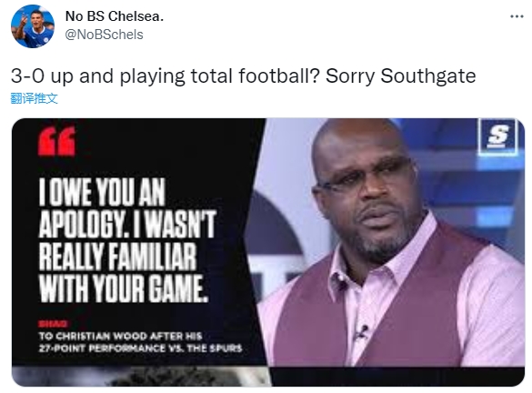Click the TO CHRISTIAN WOOD AFTER HIS caption
The width and height of the screenshot is (532, 393).
pos(120,336)
